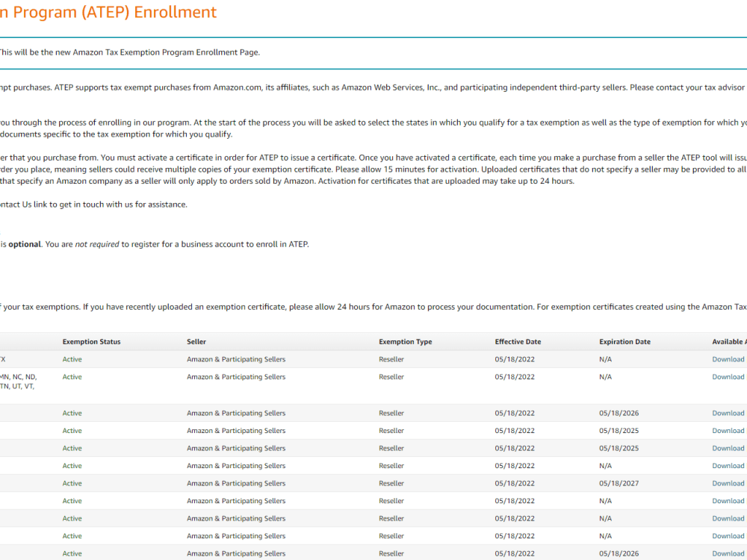Viewport: 747px width, 560px height.
Task: Click Active status in the MN, NC, ND row
Action: [x=72, y=376]
